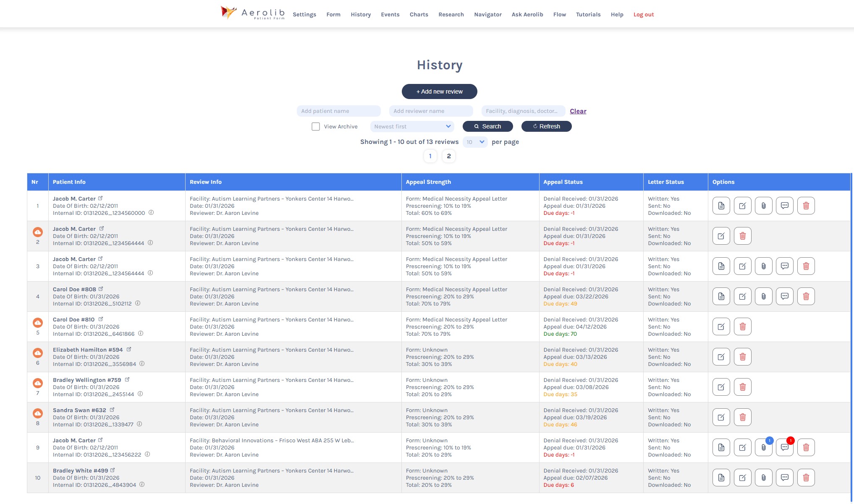854x504 pixels.
Task: Click edit icon for Carol Doe #808
Action: click(742, 296)
